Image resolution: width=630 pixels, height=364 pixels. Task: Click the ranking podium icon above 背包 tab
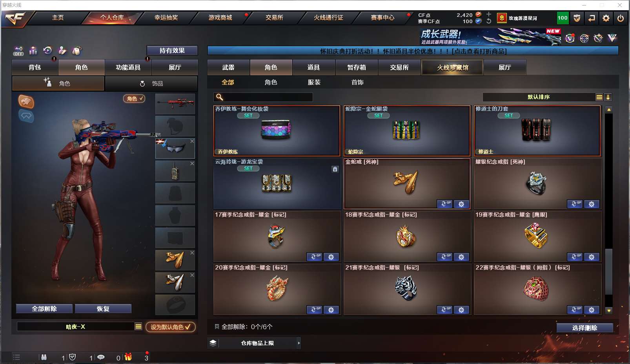[x=33, y=51]
